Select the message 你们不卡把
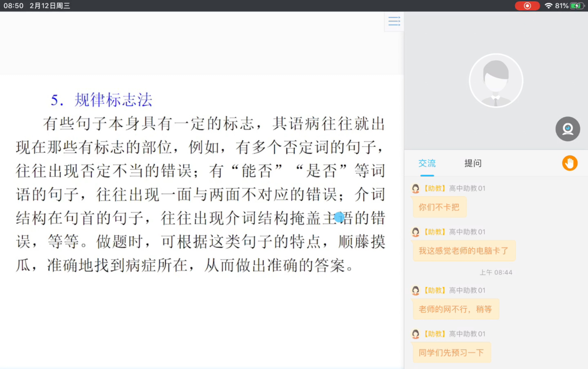 pos(439,207)
